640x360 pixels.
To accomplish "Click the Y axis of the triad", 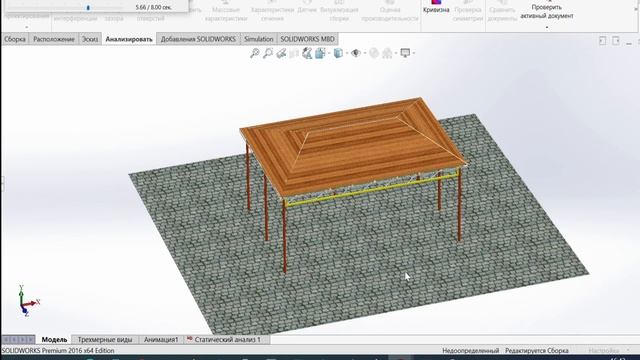I will (x=21, y=294).
